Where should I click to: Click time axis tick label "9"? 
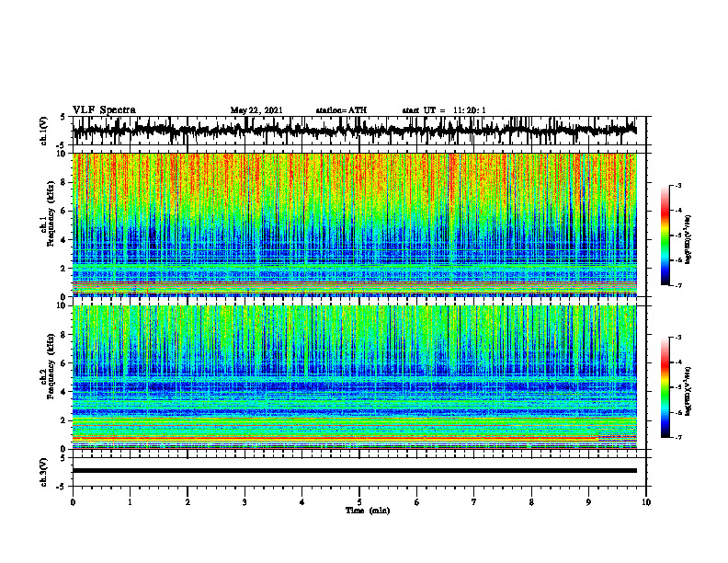click(x=588, y=502)
